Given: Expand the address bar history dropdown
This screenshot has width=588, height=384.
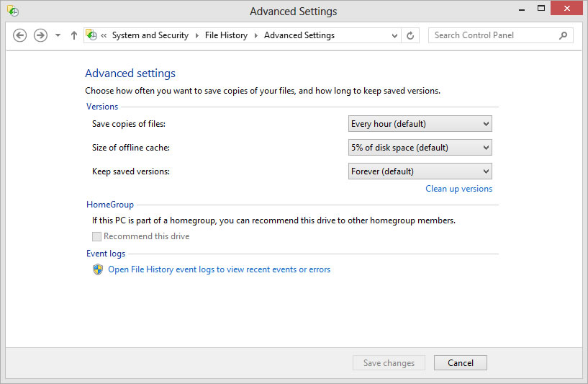Looking at the screenshot, I should coord(394,35).
